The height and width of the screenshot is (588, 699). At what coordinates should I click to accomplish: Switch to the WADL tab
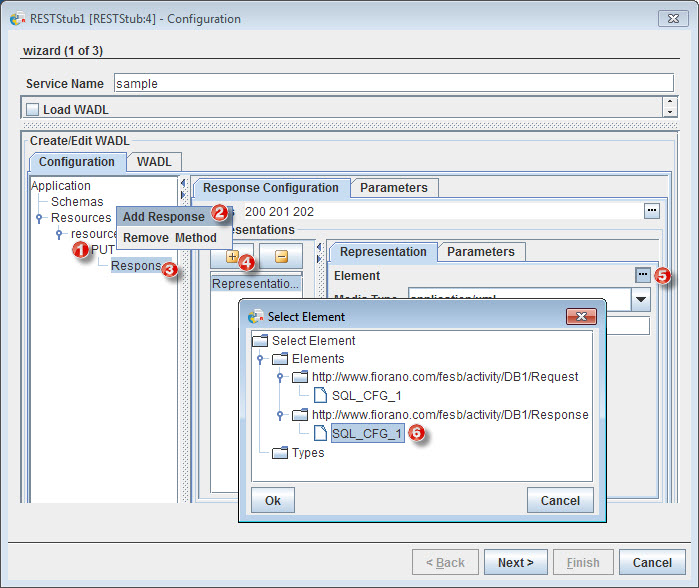(x=154, y=162)
